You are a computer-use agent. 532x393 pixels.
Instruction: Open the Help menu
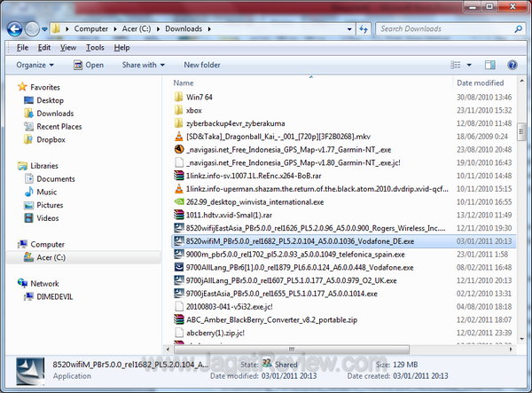[121, 48]
